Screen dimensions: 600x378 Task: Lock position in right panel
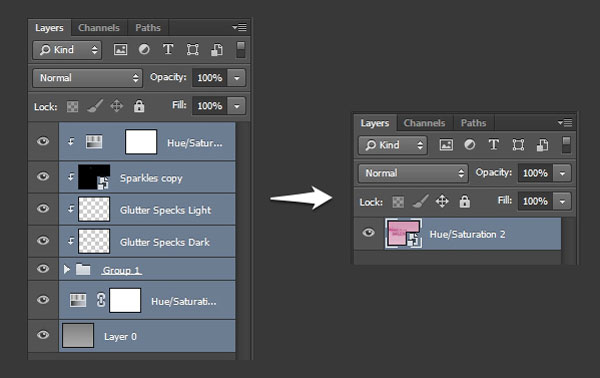pyautogui.click(x=442, y=201)
